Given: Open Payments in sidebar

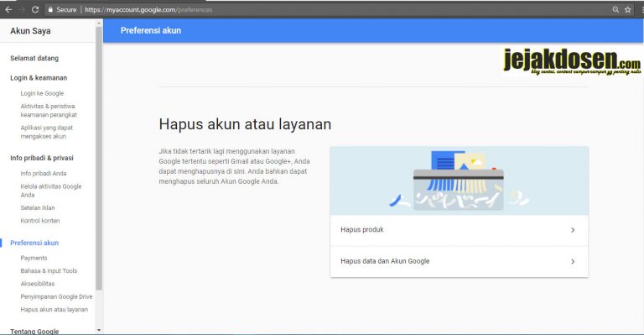Looking at the screenshot, I should point(34,258).
